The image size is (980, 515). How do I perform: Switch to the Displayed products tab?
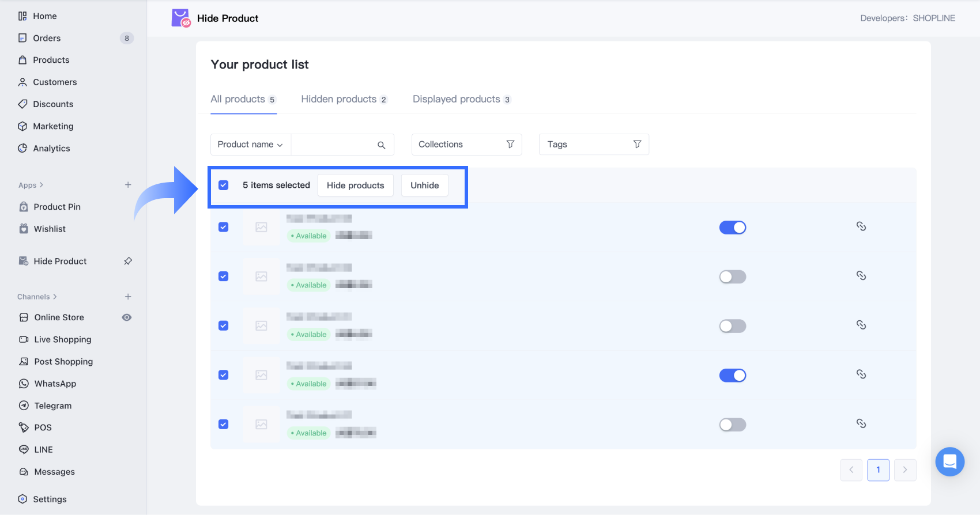pos(461,99)
